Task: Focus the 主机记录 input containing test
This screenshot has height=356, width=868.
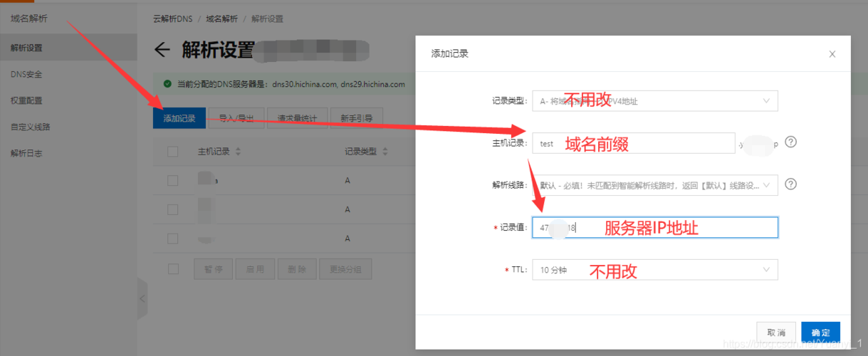Action: click(x=634, y=143)
